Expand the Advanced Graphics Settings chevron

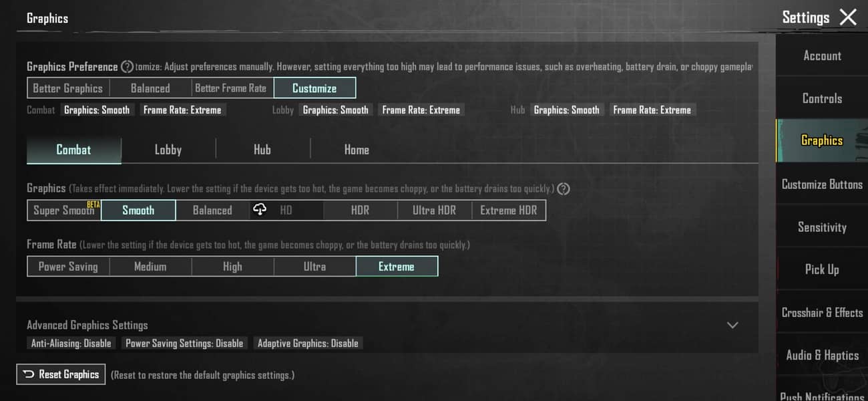[x=732, y=325]
